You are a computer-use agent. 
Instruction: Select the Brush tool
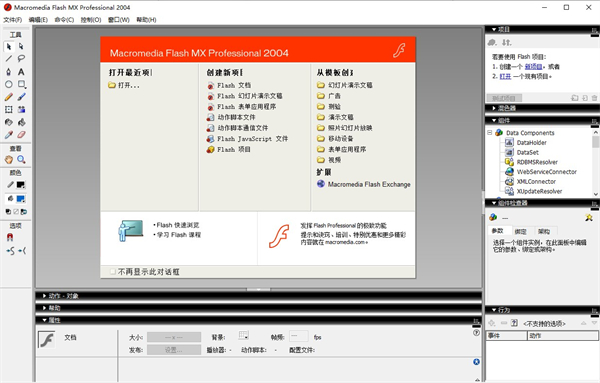pos(21,97)
